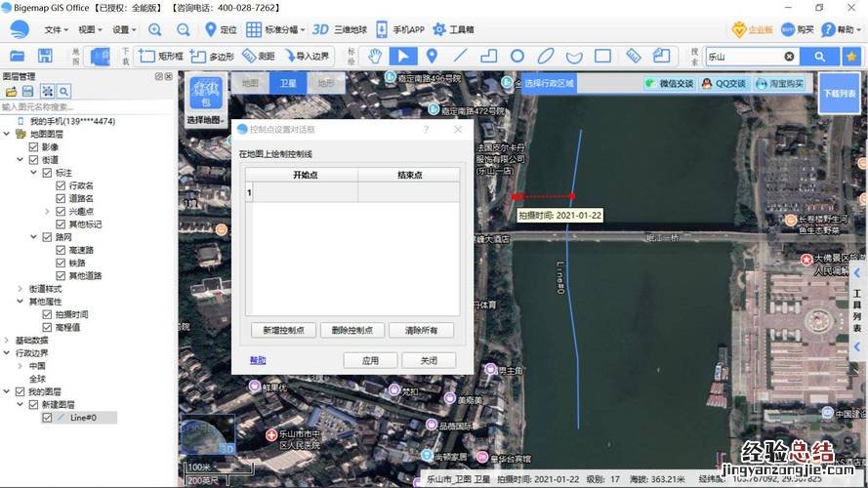Open the 工具箱 toolbox
The height and width of the screenshot is (488, 868).
[x=453, y=29]
